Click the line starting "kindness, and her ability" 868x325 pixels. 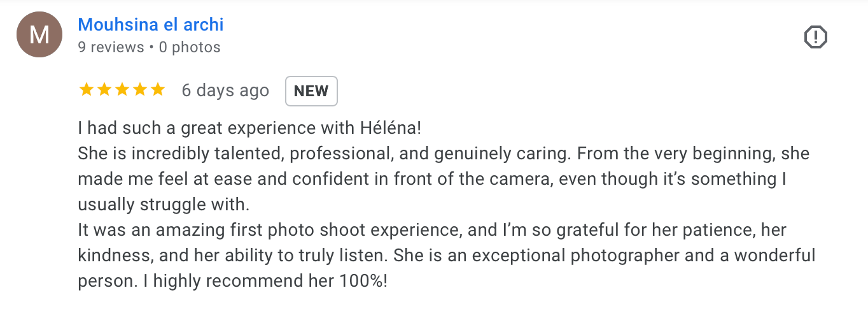pyautogui.click(x=446, y=256)
